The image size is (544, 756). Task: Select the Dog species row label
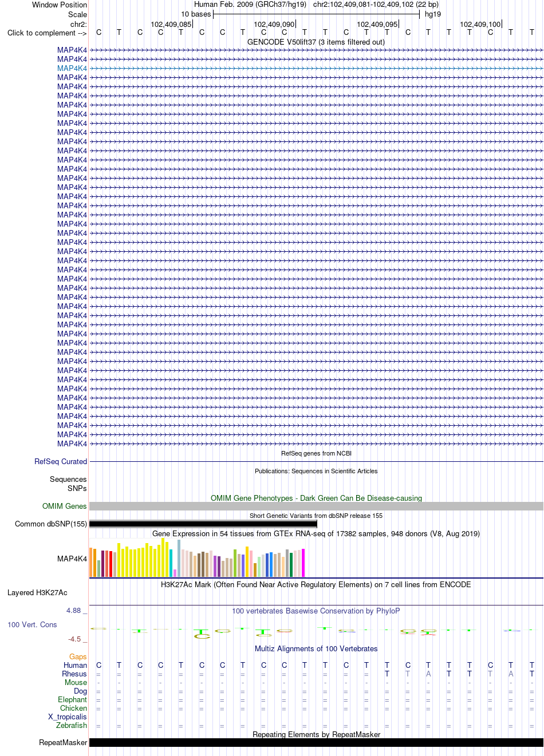pos(80,691)
